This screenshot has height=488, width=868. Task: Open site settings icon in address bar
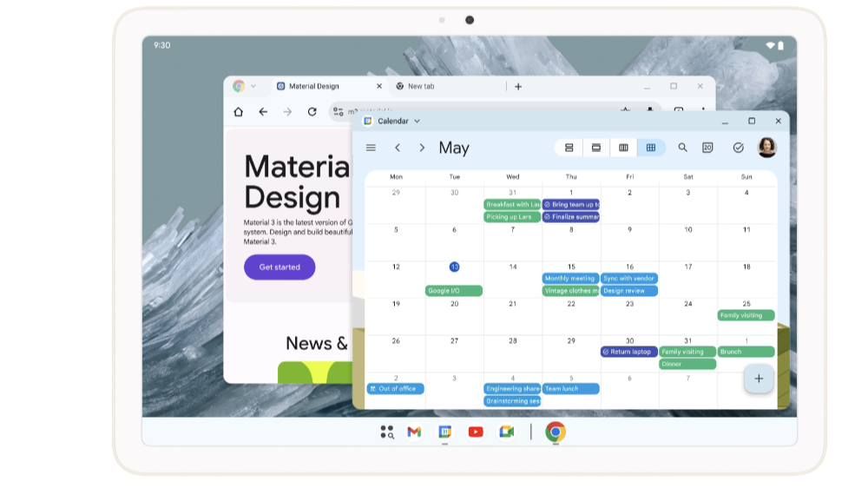click(x=339, y=112)
